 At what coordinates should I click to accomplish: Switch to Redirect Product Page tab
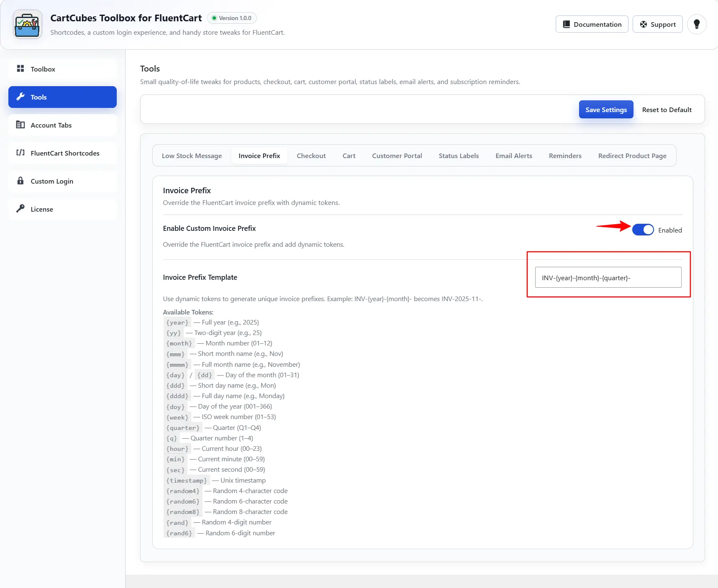(x=632, y=156)
